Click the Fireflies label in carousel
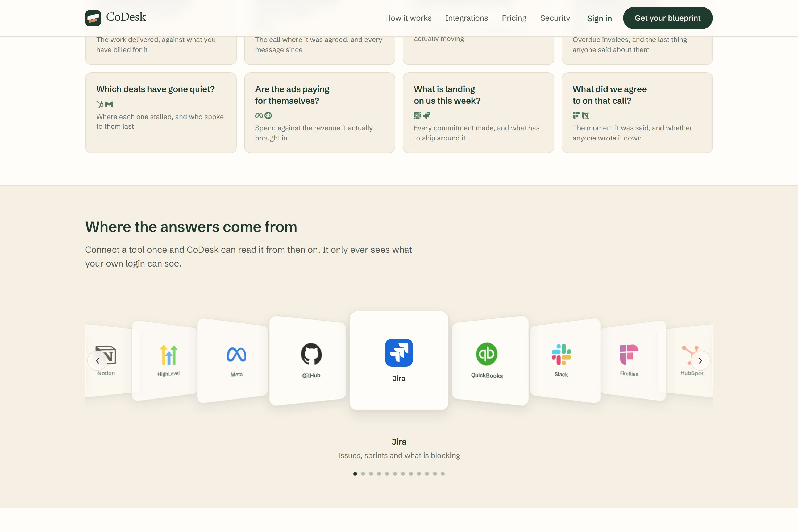 629,373
